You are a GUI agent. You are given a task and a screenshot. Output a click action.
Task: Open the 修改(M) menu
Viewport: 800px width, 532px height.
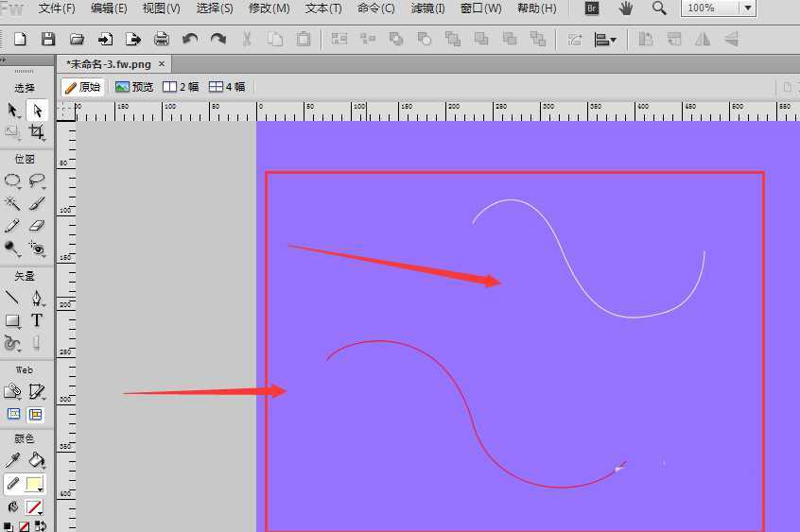pyautogui.click(x=269, y=9)
